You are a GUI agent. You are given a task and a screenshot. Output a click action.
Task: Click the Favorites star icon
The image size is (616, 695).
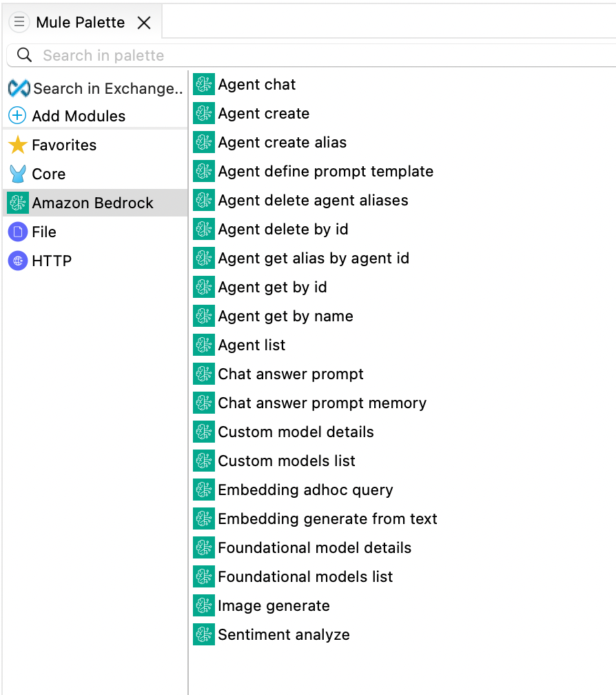[x=18, y=145]
